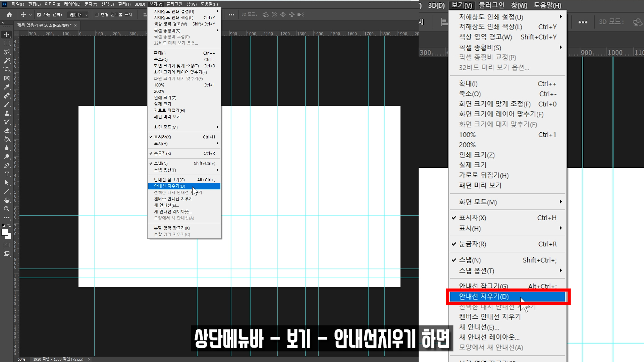Select the Rectangular Marquee tool

pos(7,43)
